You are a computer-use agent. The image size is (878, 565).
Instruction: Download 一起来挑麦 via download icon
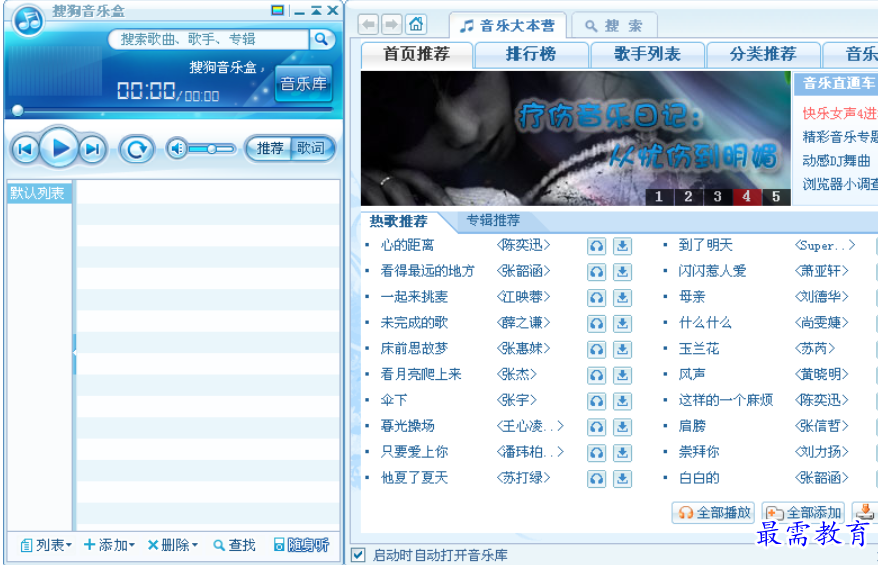coord(622,298)
